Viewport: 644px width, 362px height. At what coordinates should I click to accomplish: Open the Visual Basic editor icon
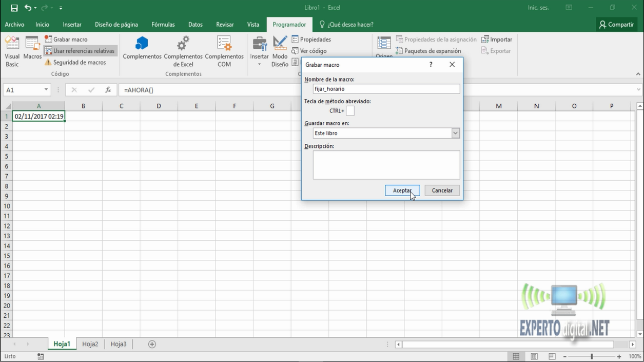[12, 45]
